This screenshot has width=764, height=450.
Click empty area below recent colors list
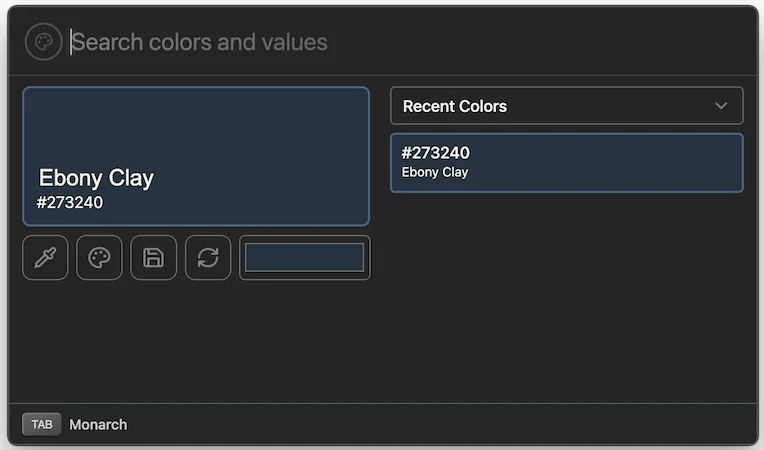pos(566,300)
